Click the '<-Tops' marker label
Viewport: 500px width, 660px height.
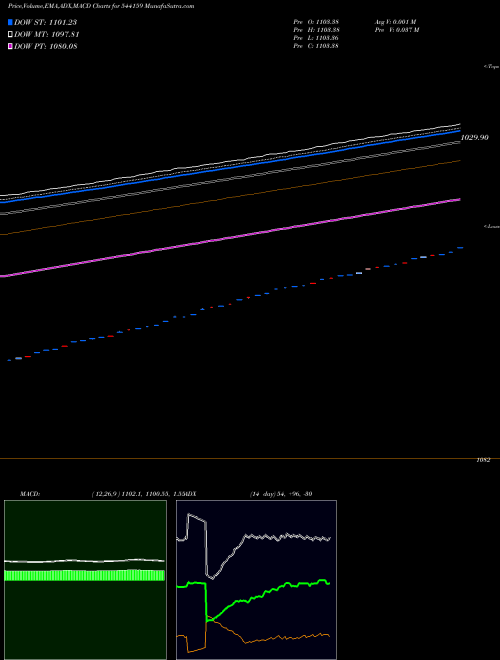point(492,67)
